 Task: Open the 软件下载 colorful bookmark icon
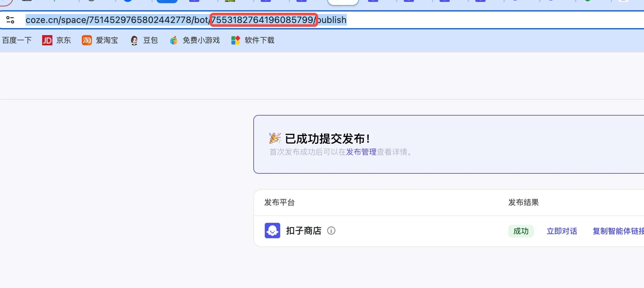point(235,40)
